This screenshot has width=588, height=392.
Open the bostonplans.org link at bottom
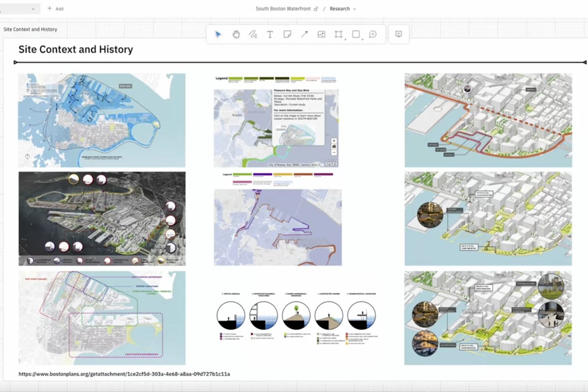pos(124,373)
